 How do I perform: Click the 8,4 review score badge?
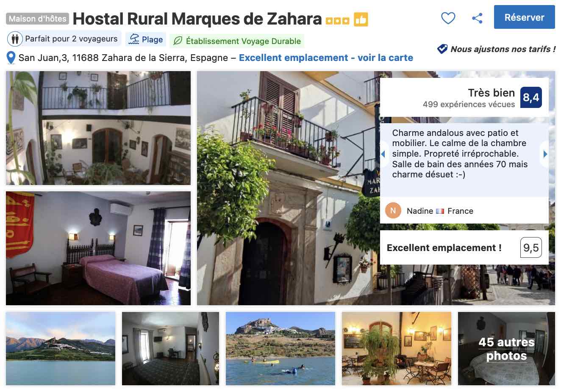click(531, 97)
